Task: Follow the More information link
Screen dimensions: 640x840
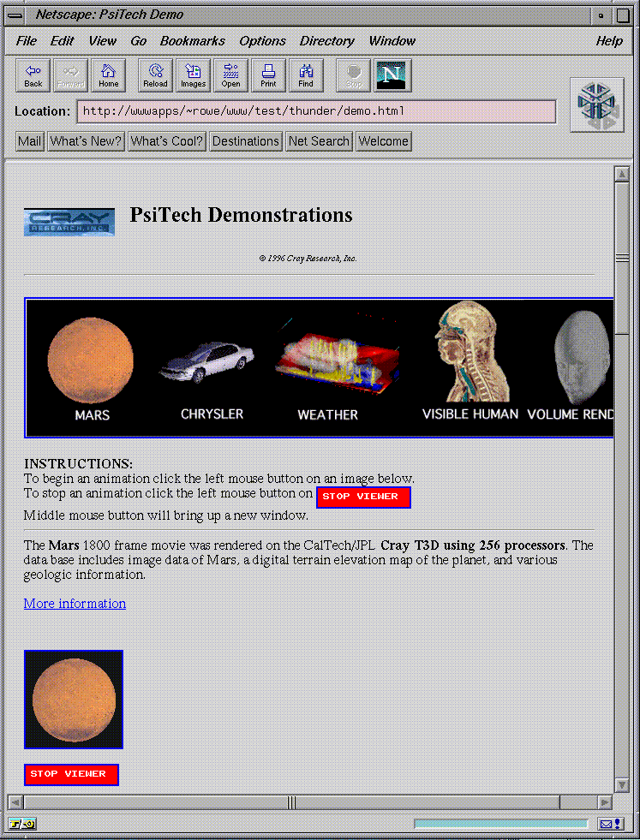Action: coord(75,604)
